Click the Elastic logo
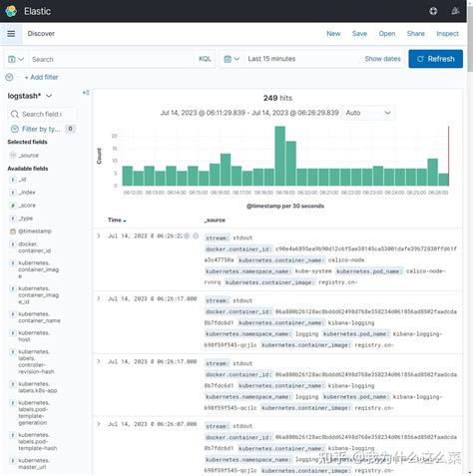This screenshot has height=476, width=473. (11, 11)
